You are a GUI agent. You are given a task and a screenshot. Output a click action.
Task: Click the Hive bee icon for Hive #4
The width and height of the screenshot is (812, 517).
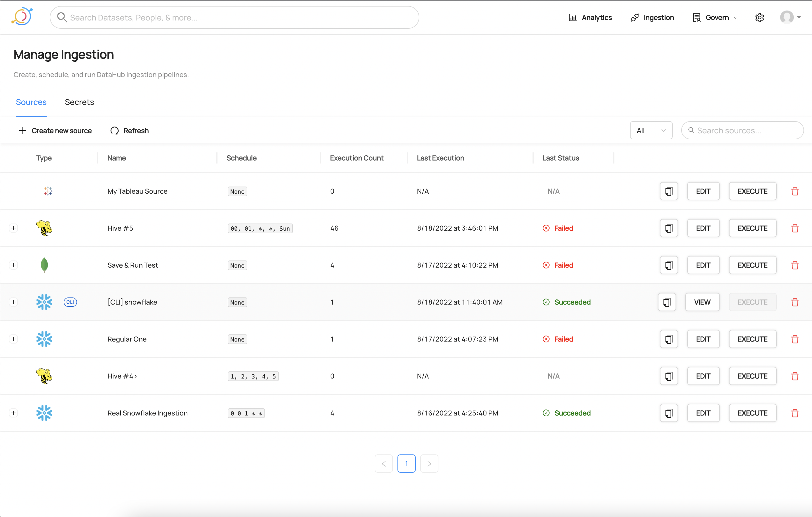click(x=44, y=376)
